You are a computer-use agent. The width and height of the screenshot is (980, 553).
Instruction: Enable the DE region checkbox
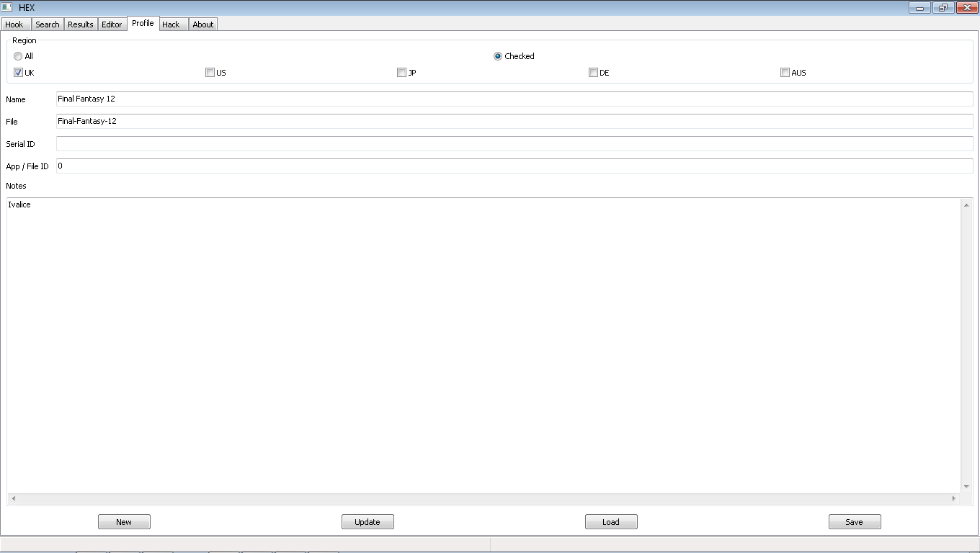593,72
